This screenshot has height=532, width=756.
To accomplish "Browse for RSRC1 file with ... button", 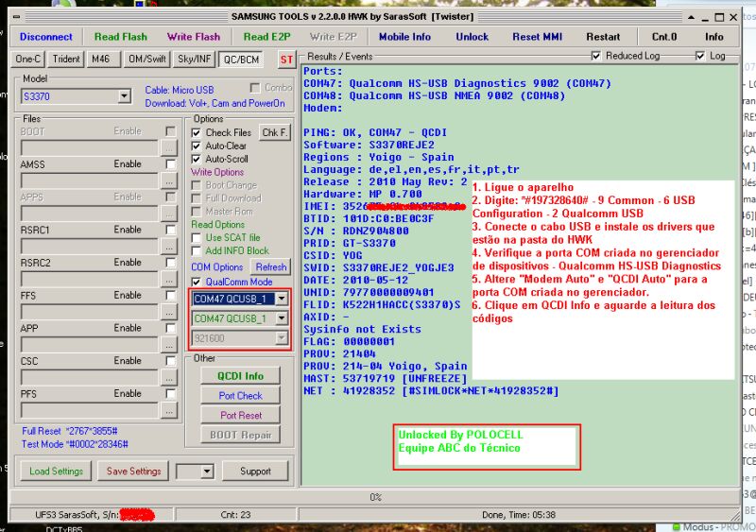I will tap(169, 247).
